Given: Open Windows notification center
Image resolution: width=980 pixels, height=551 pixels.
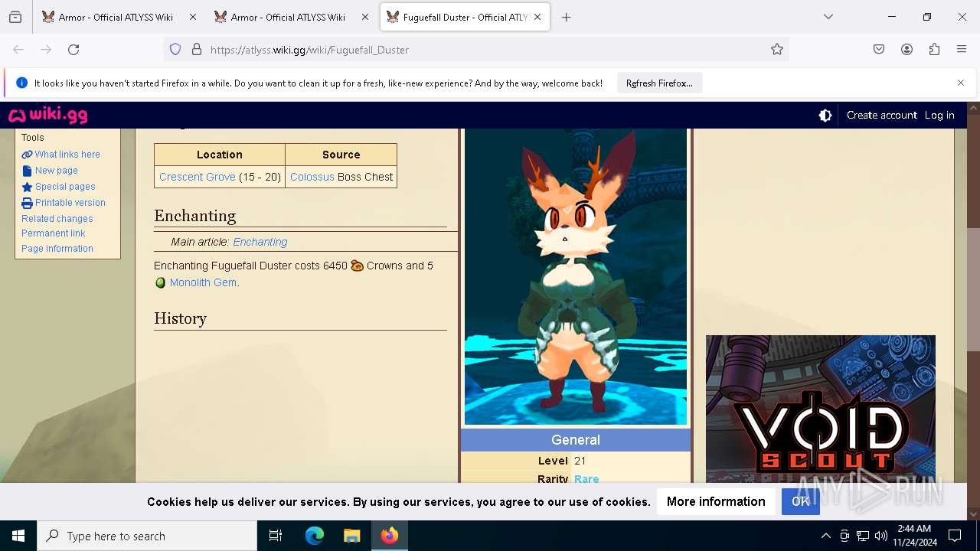Looking at the screenshot, I should [x=955, y=536].
